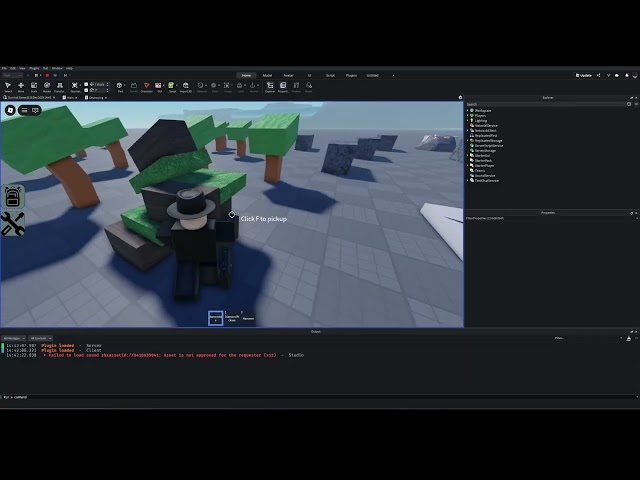Switch to the Script ribbon tab

[x=330, y=76]
